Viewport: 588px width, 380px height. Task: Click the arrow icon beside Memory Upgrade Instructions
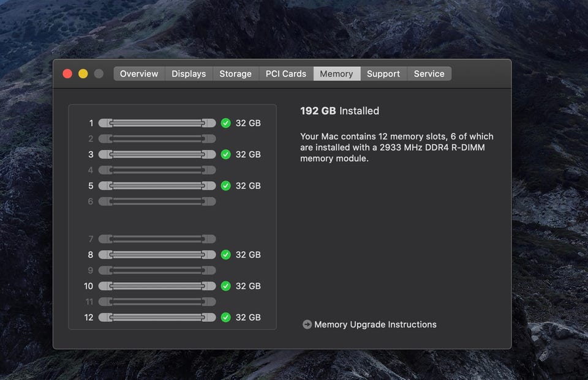tap(307, 324)
